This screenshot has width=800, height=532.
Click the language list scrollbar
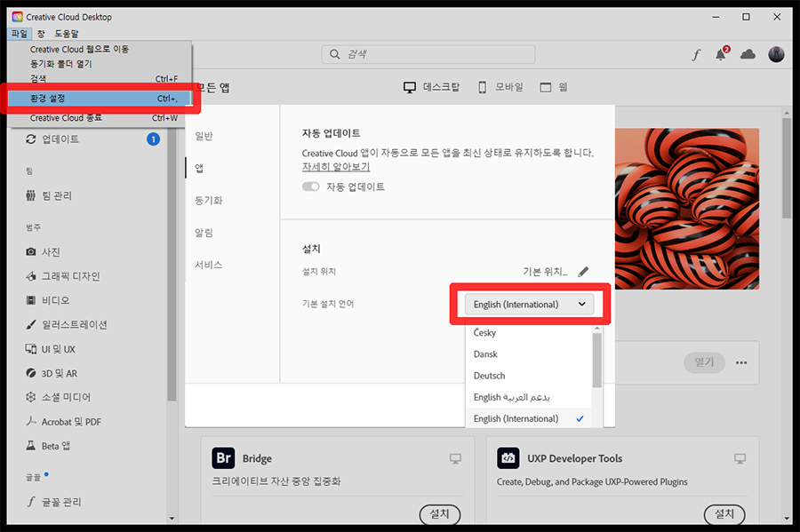597,361
